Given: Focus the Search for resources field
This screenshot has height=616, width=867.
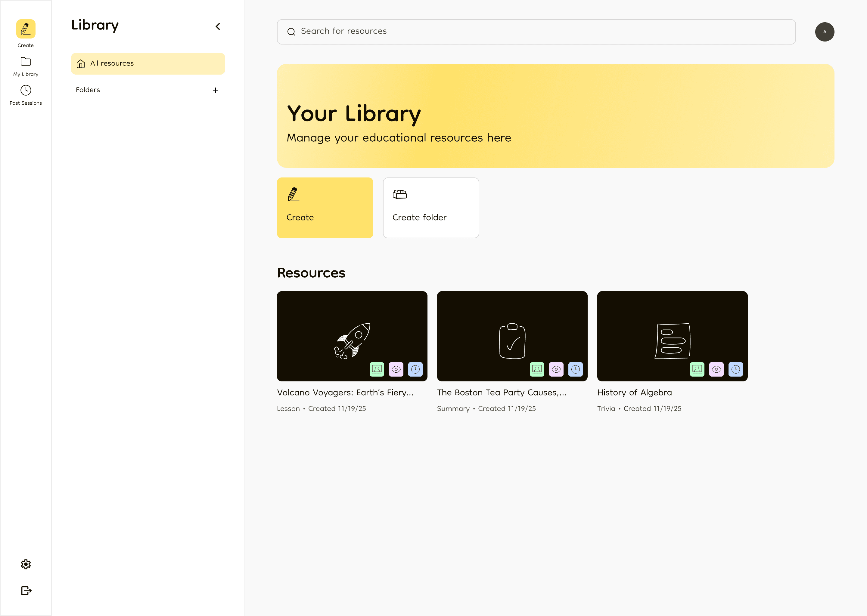Looking at the screenshot, I should [536, 32].
